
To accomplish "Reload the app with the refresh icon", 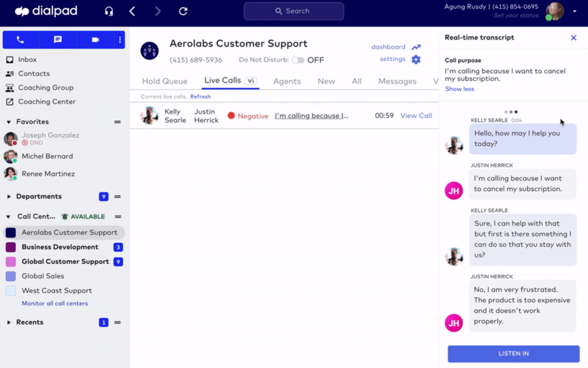I will pyautogui.click(x=183, y=11).
